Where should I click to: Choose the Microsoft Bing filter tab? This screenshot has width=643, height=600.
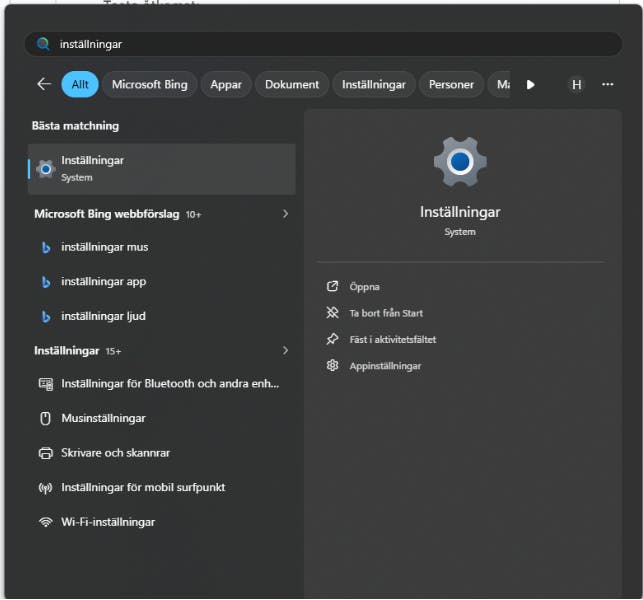149,85
